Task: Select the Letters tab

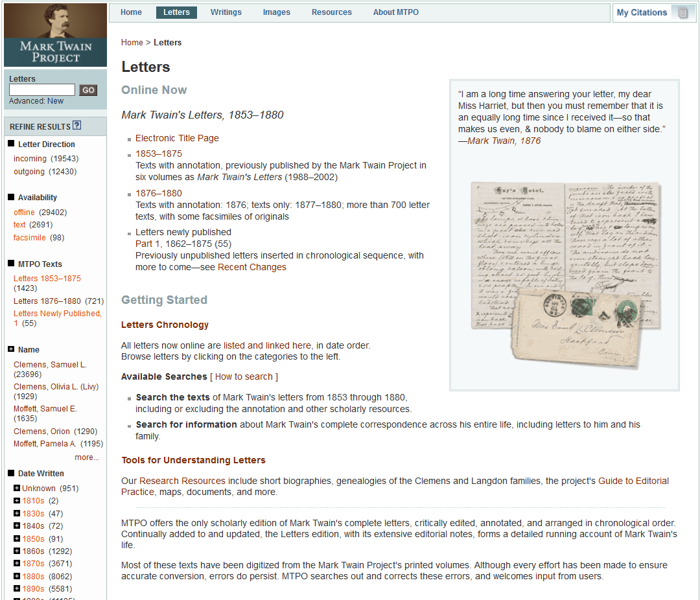Action: coord(176,12)
